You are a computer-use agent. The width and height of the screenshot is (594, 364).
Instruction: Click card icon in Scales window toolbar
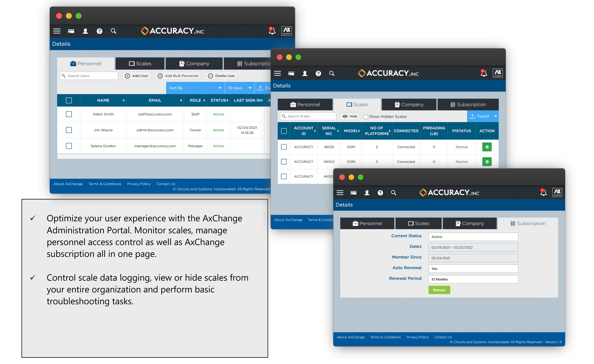pos(291,73)
